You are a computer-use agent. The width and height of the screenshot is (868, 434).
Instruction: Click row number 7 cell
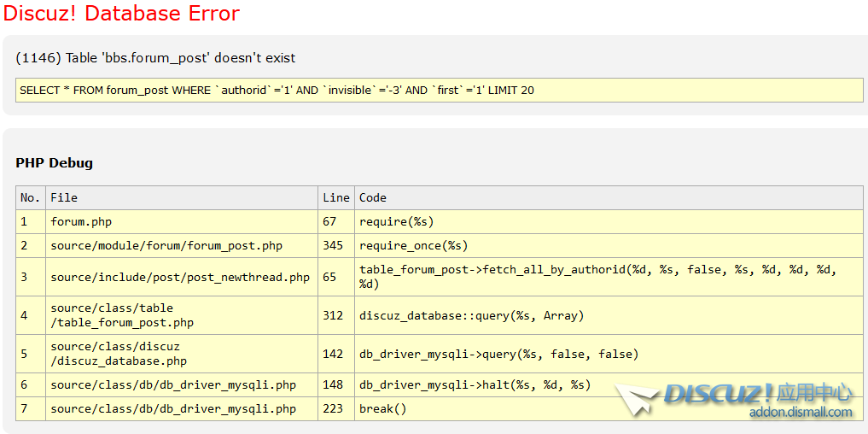tap(31, 409)
